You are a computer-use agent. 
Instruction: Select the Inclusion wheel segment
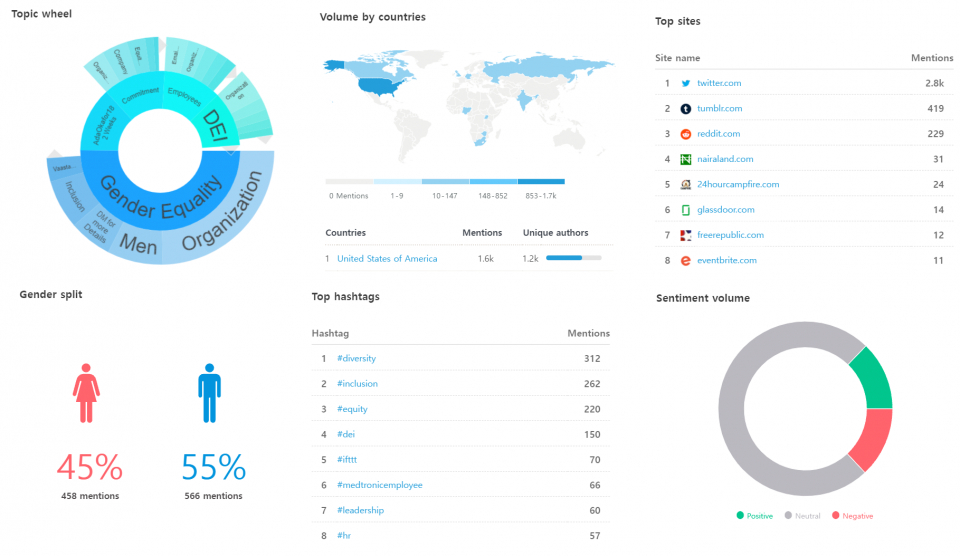coord(75,197)
